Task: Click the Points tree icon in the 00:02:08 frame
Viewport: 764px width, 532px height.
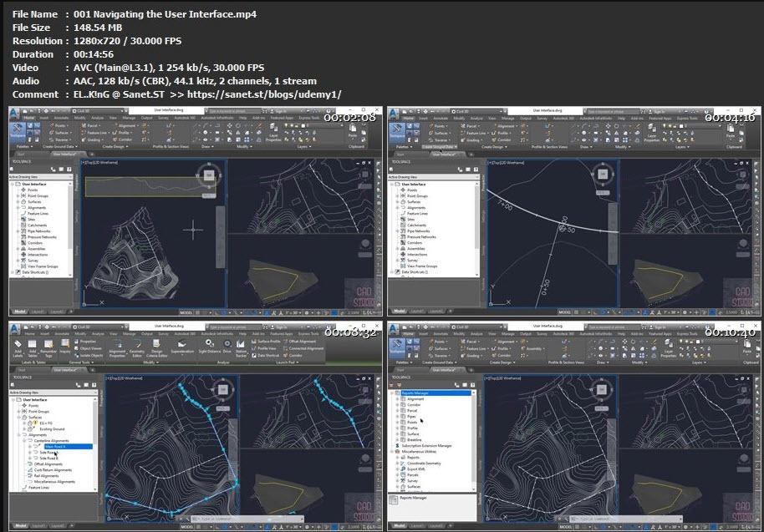Action: coord(23,190)
